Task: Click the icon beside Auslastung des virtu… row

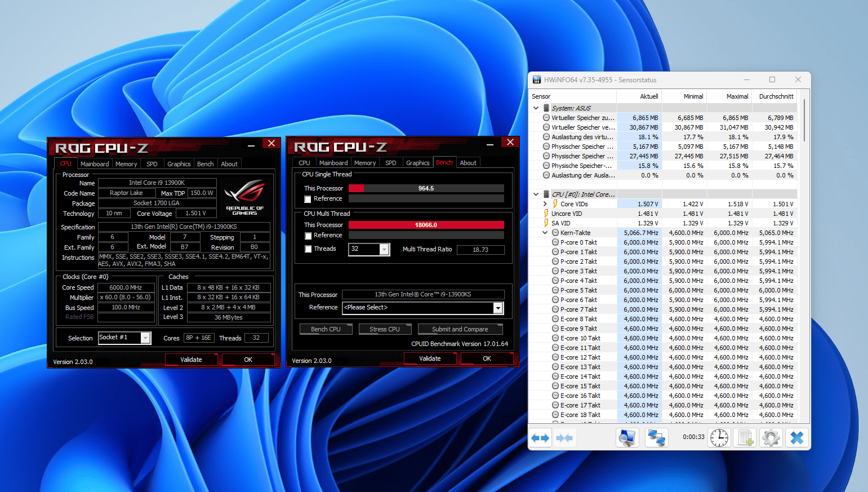Action: pos(546,137)
